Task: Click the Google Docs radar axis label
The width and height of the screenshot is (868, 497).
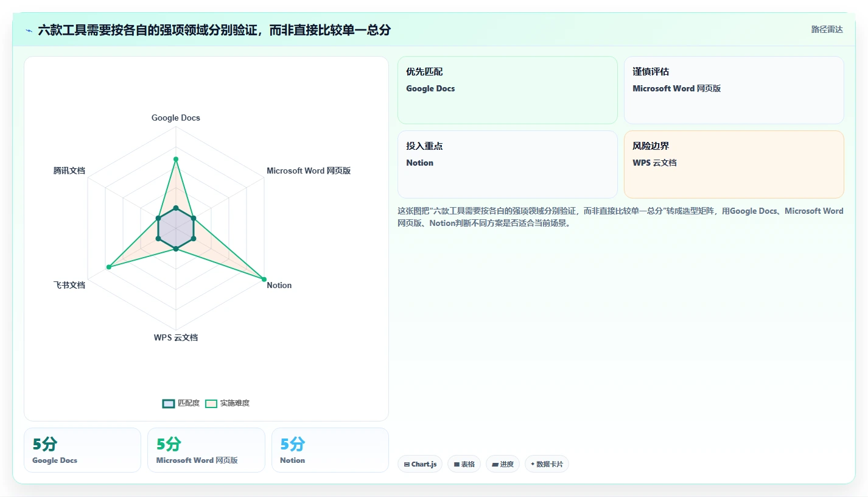Action: [176, 118]
